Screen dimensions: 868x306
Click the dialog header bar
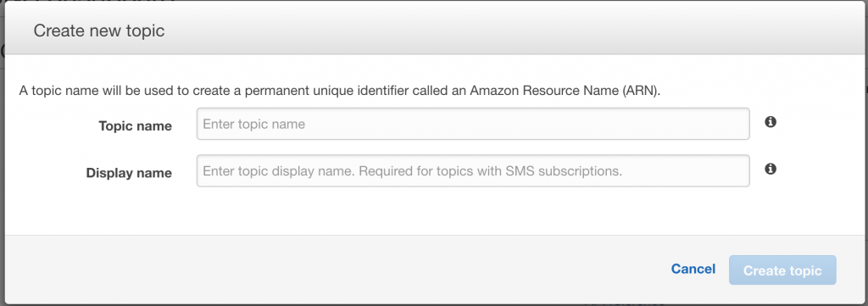(434, 29)
